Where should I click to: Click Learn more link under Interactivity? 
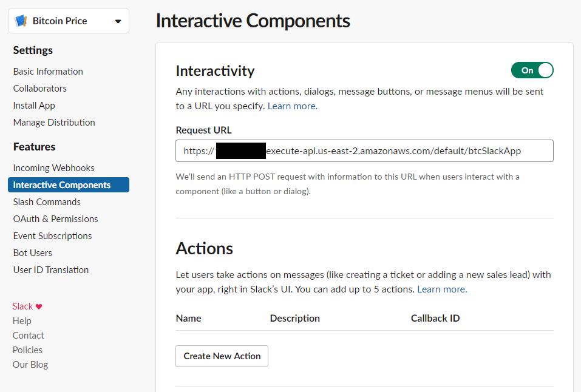pos(291,106)
